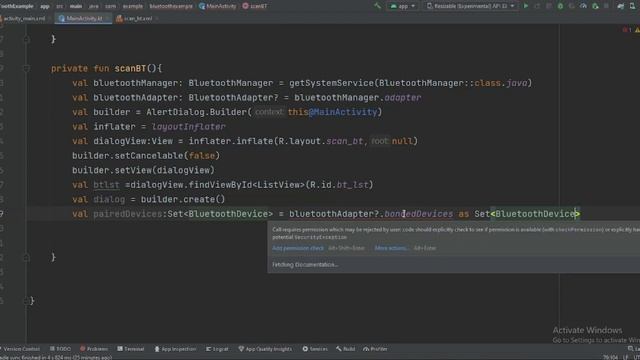Open the TODO tool window

tap(60, 349)
